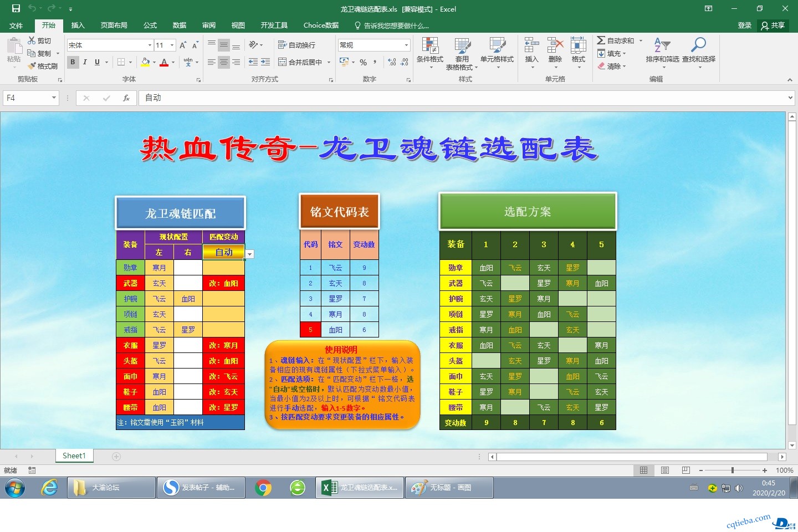Toggle Underline formatting
The image size is (798, 532).
(x=97, y=62)
